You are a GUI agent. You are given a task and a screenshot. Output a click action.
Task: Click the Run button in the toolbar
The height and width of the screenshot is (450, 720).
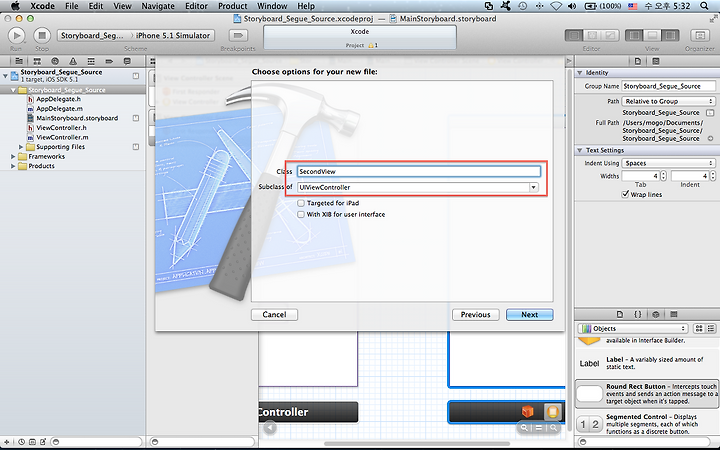click(x=16, y=35)
